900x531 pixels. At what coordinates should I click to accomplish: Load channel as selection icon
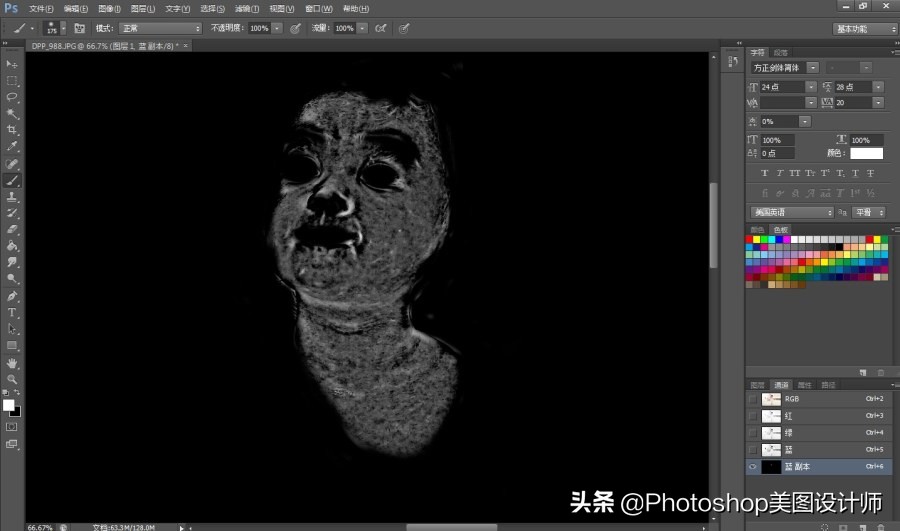[825, 526]
